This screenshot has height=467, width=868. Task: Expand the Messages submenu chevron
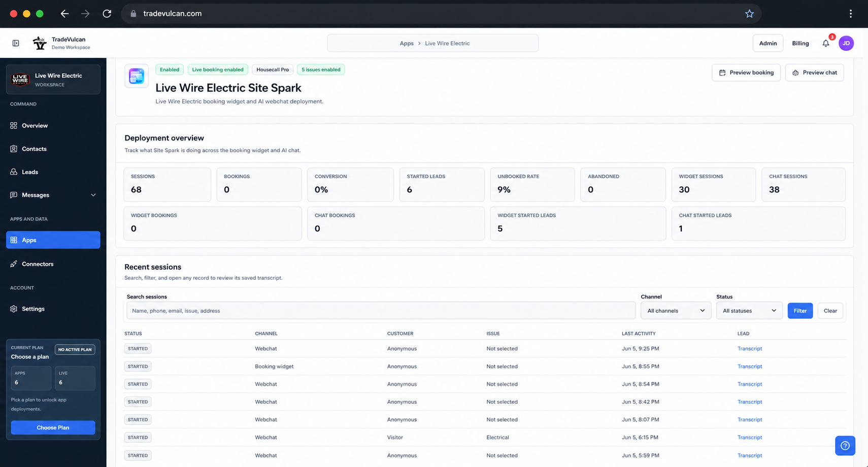point(93,195)
